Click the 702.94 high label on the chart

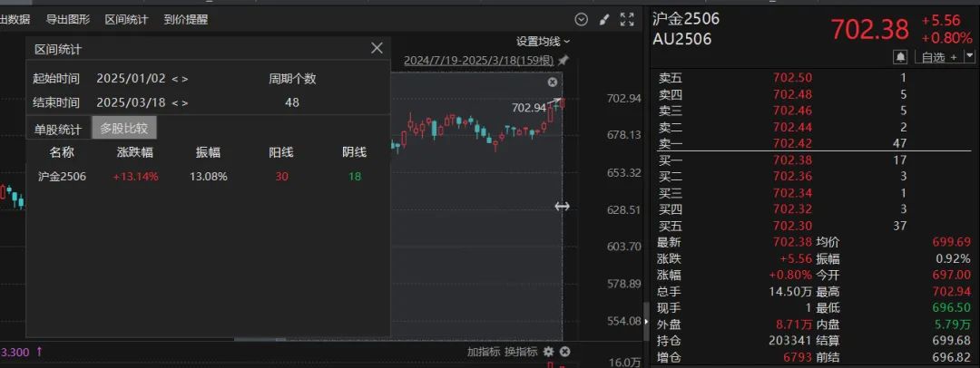[529, 108]
